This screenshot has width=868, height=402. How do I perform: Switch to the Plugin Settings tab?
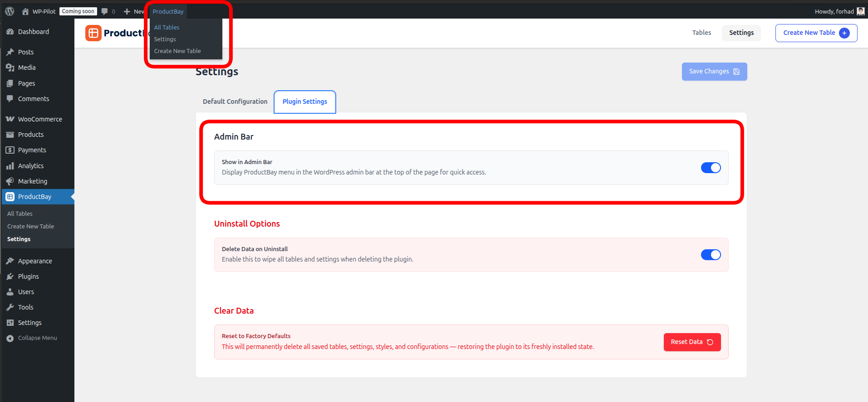[305, 102]
